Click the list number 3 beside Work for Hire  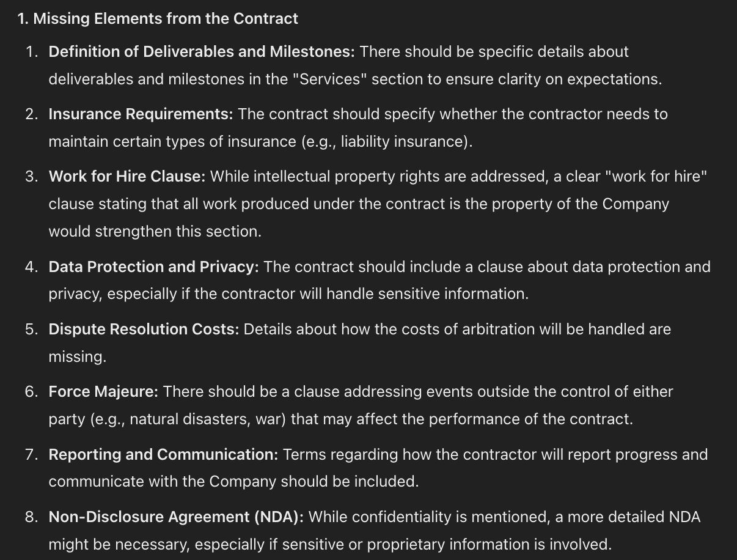pos(31,177)
